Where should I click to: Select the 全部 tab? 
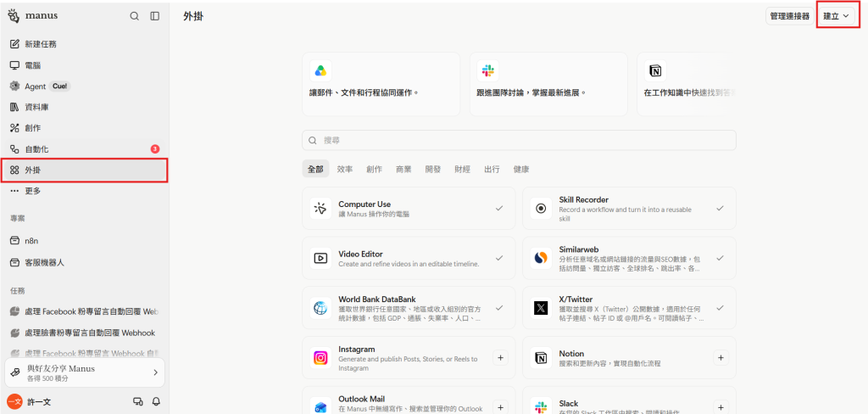pos(315,169)
